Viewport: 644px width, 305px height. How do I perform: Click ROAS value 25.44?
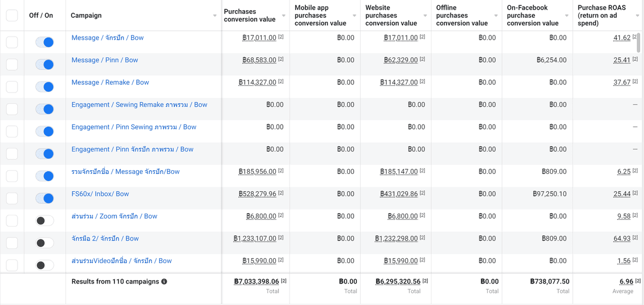(622, 194)
